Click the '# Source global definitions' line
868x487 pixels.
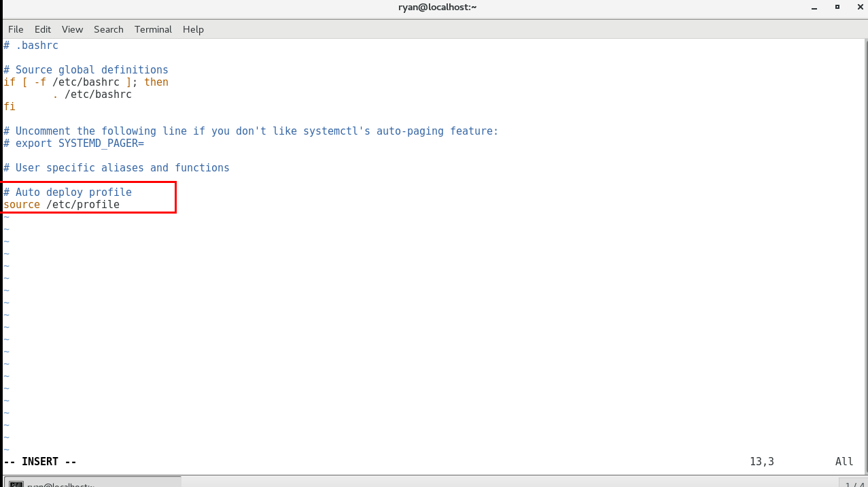click(86, 70)
